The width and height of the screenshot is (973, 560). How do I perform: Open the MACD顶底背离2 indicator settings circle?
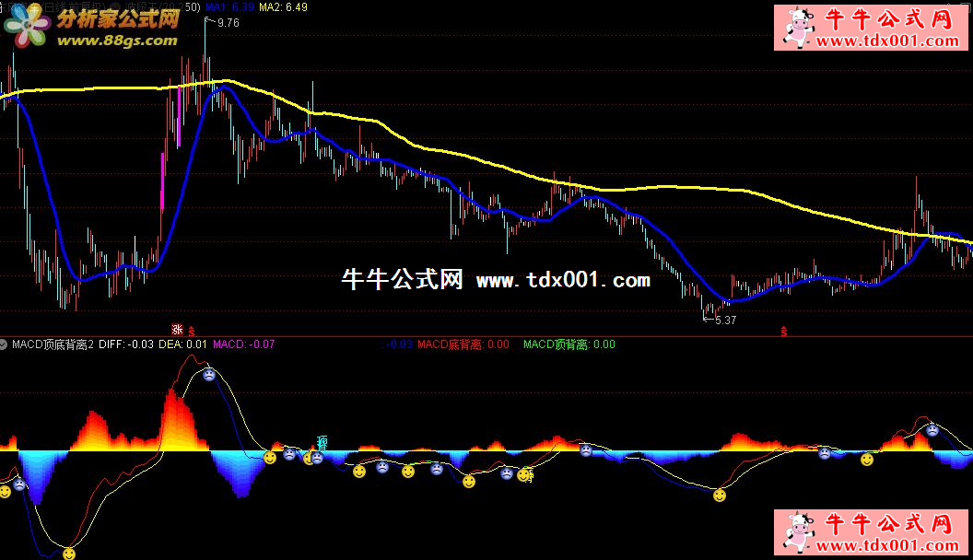click(x=6, y=344)
